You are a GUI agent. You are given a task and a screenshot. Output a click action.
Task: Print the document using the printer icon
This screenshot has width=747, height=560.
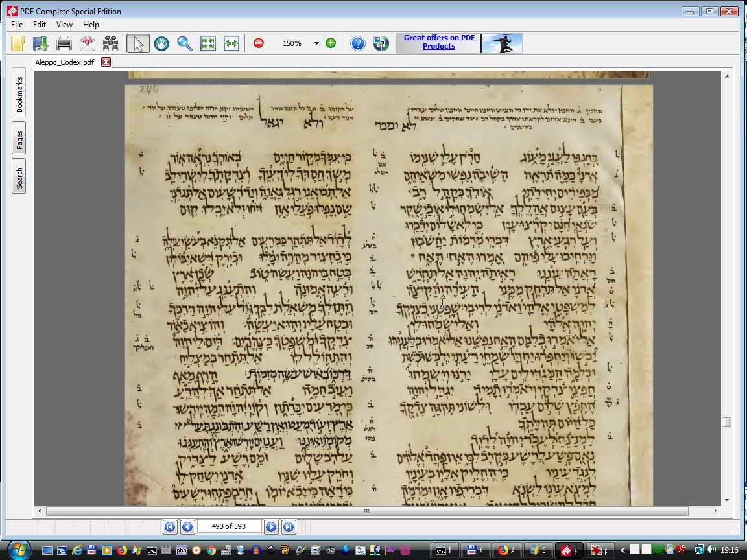pyautogui.click(x=64, y=43)
